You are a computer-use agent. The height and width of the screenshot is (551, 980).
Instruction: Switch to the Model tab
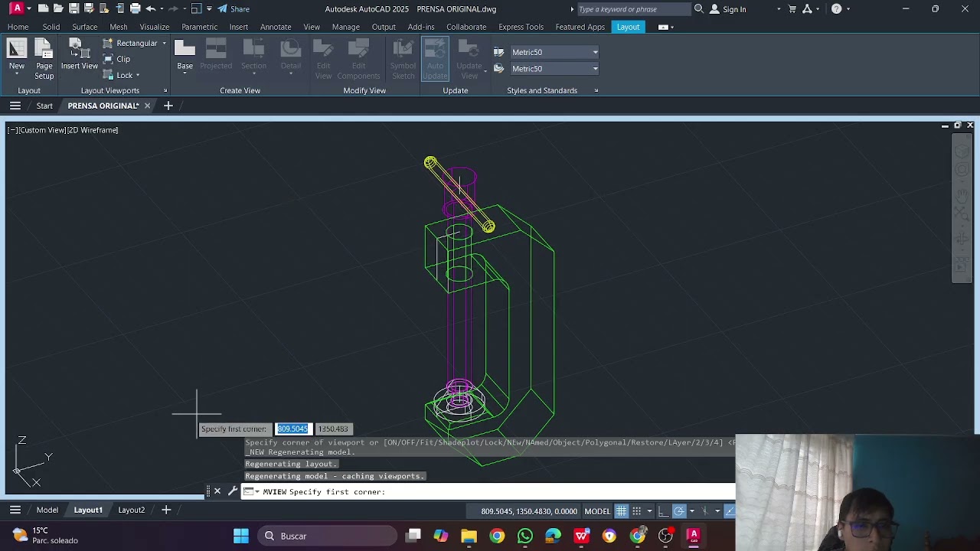[47, 510]
